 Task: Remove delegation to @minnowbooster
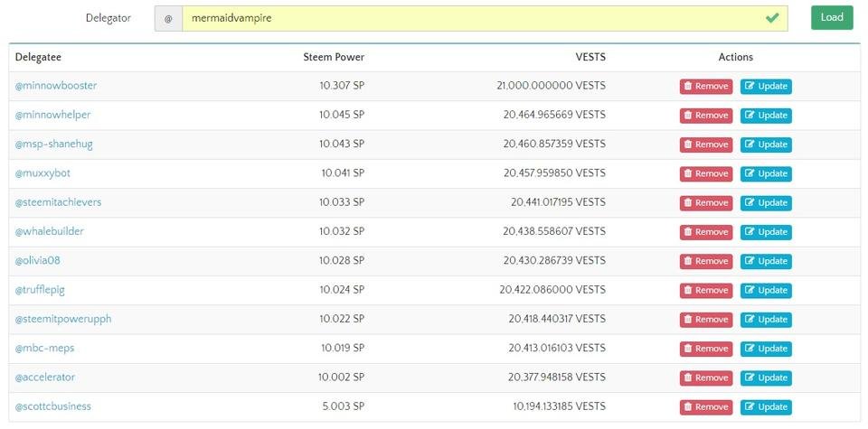706,87
